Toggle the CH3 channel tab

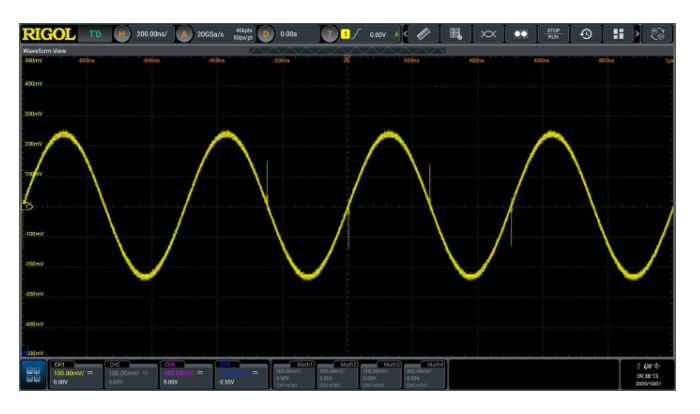(170, 364)
